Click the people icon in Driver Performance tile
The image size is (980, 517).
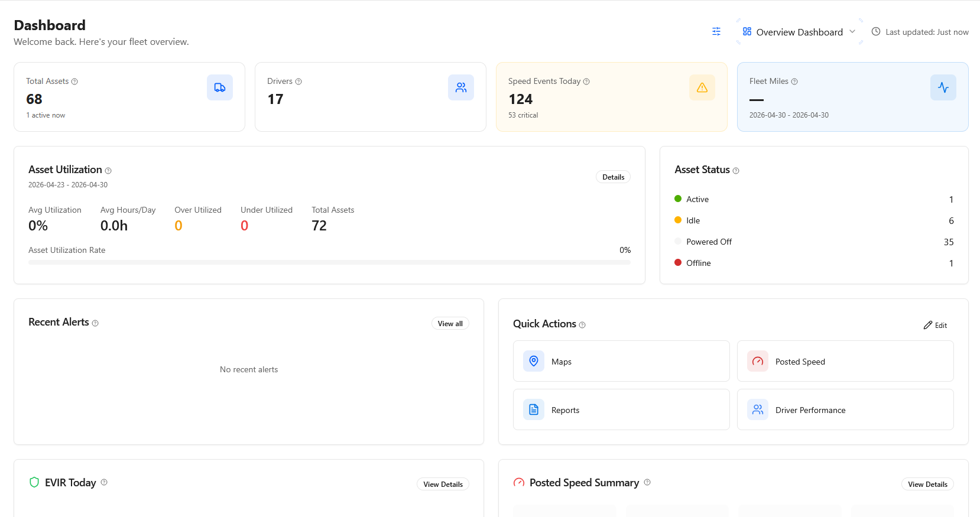[758, 409]
